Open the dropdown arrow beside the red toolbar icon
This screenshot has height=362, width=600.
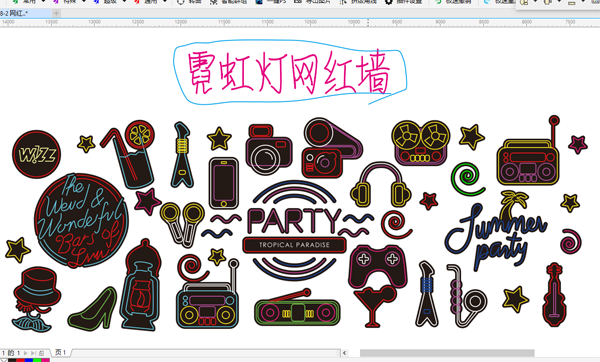pyautogui.click(x=165, y=2)
